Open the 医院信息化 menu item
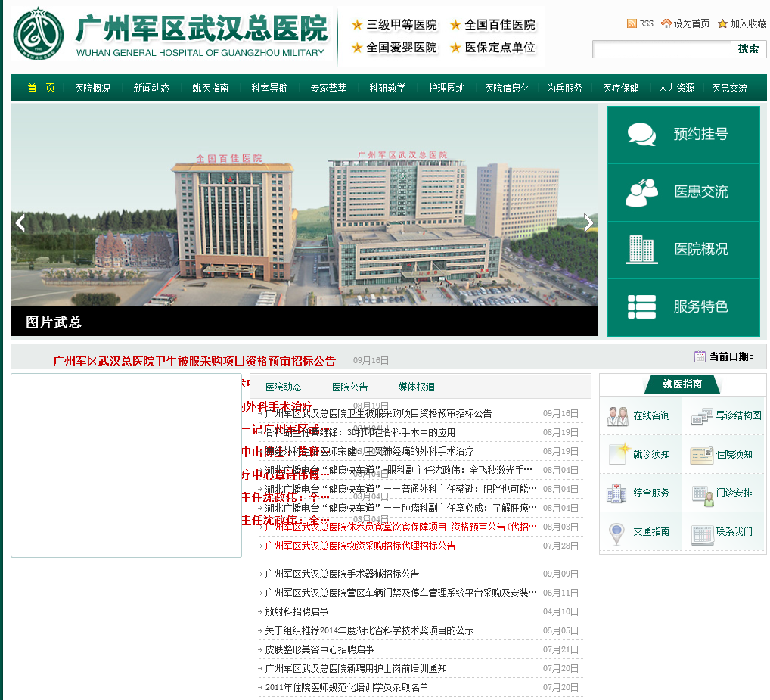770x700 pixels. point(508,88)
